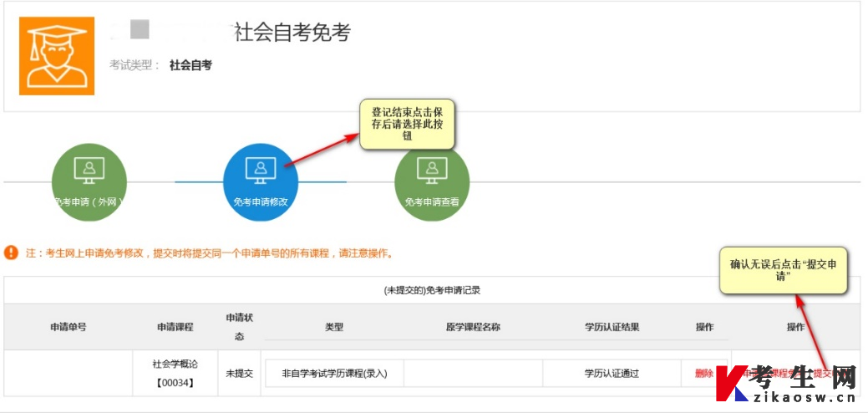Image resolution: width=868 pixels, height=413 pixels.
Task: Open the 免考申请(外网) green circle step
Action: pyautogui.click(x=89, y=182)
